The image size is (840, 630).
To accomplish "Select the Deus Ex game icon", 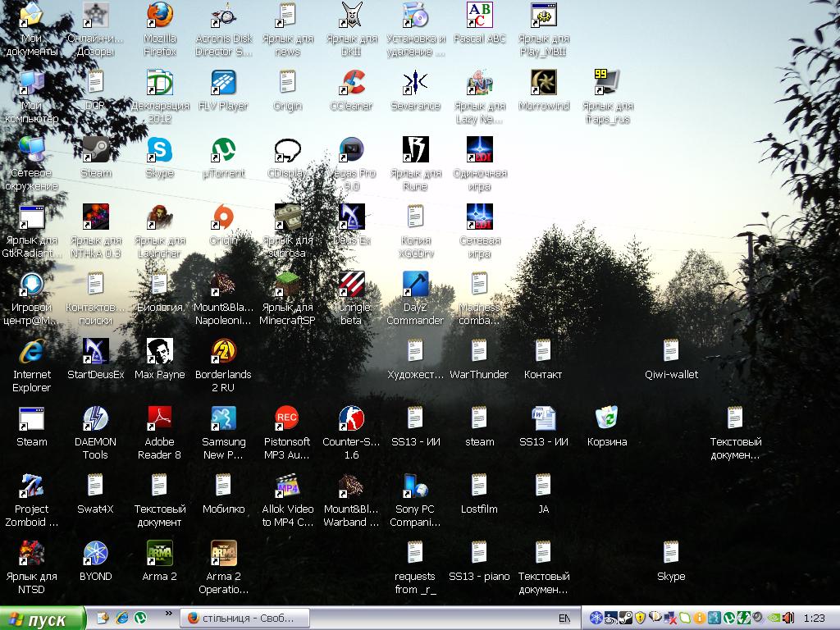I will click(x=351, y=225).
